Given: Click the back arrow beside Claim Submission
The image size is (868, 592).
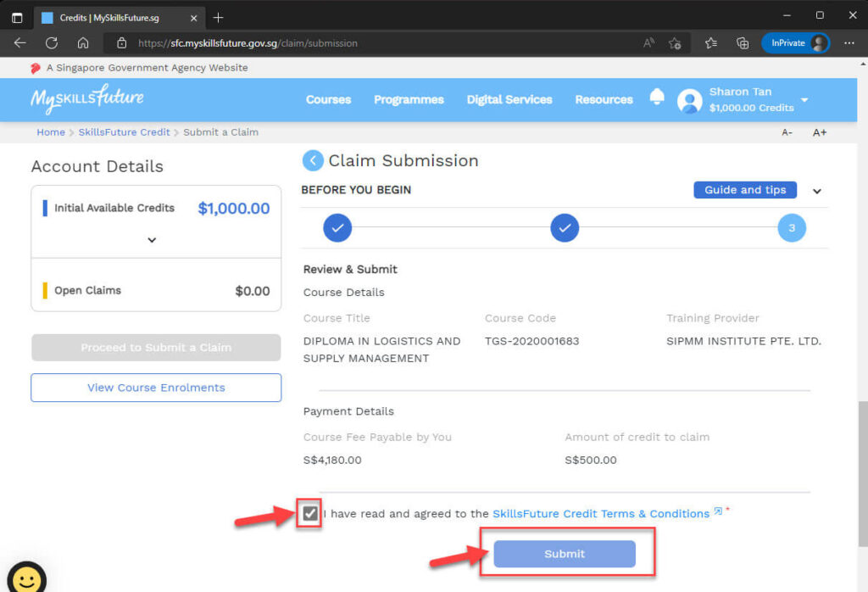Looking at the screenshot, I should coord(313,161).
